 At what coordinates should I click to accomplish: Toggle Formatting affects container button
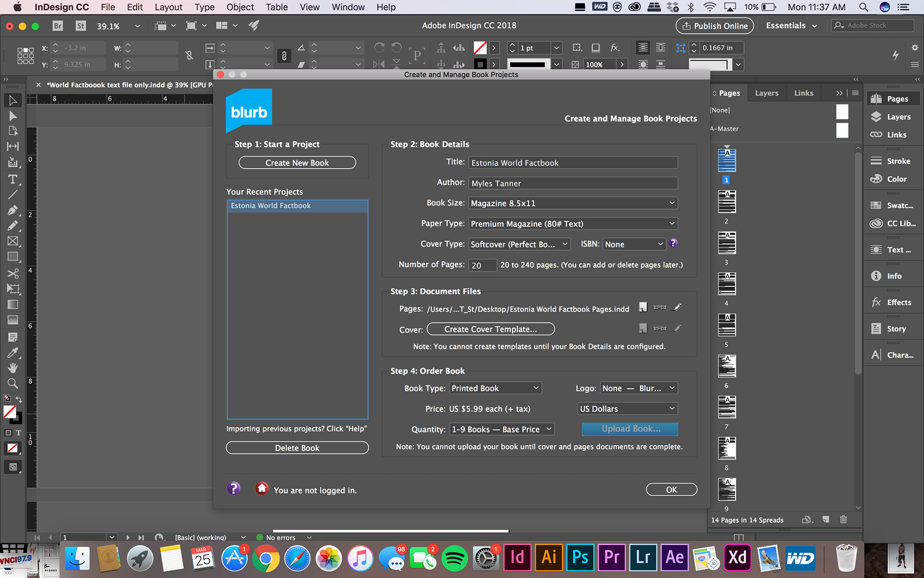point(8,433)
